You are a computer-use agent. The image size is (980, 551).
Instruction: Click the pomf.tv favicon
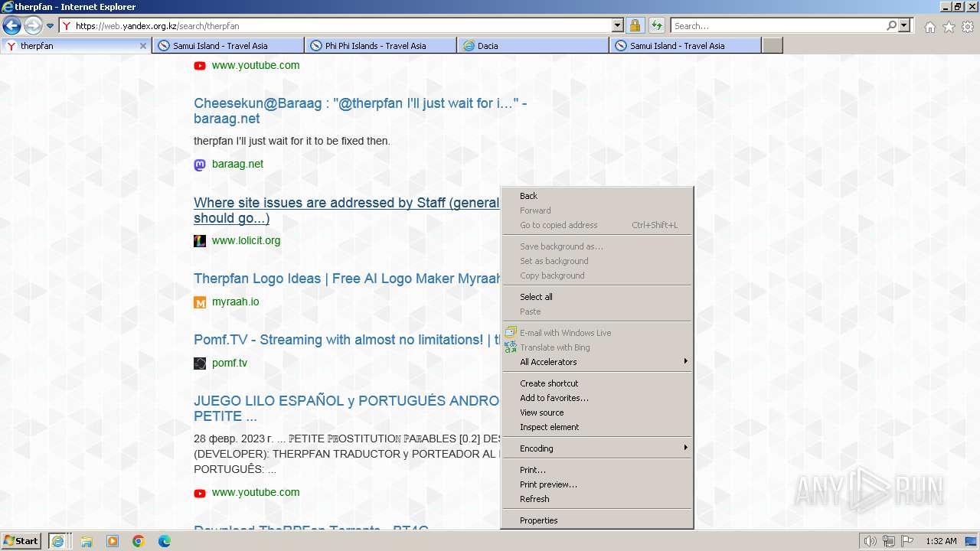coord(200,364)
